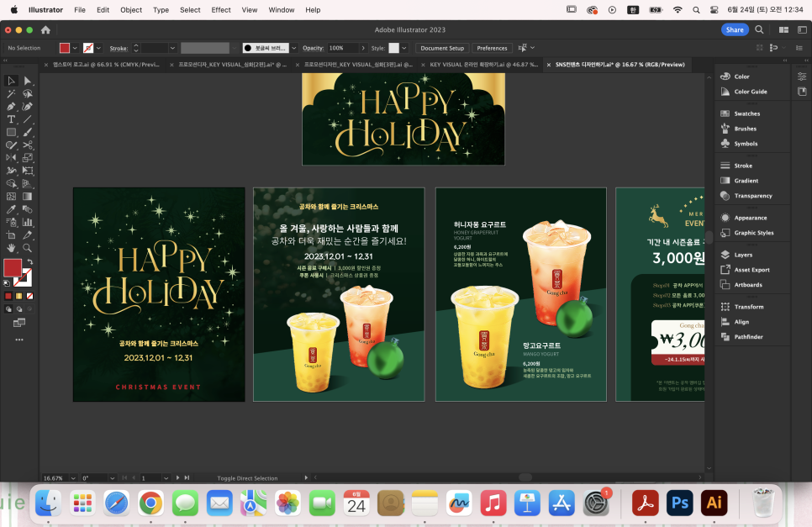Switch to KEY VISUAL 온라인 확장하기.ai tab

coord(483,65)
